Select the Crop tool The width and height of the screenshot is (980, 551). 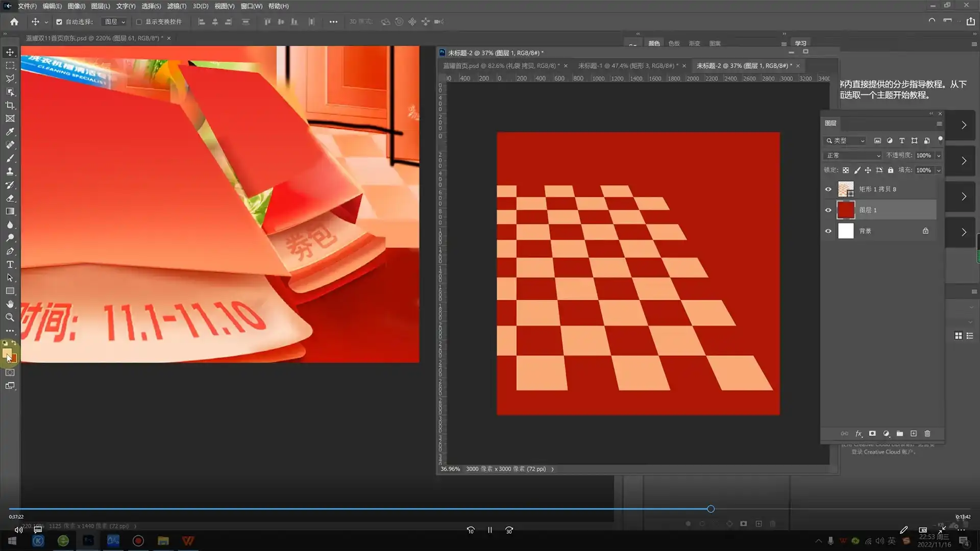[x=10, y=105]
